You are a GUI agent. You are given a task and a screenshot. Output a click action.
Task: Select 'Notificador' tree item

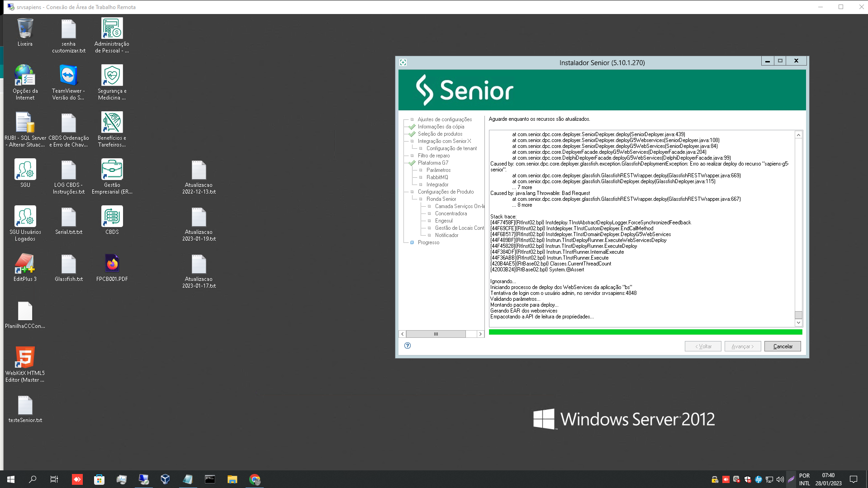[x=446, y=235]
